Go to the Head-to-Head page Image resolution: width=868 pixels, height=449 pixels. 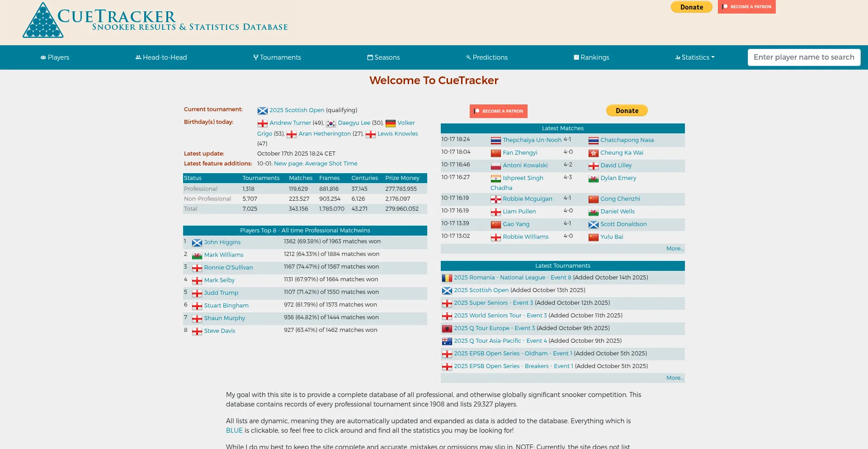pyautogui.click(x=161, y=57)
